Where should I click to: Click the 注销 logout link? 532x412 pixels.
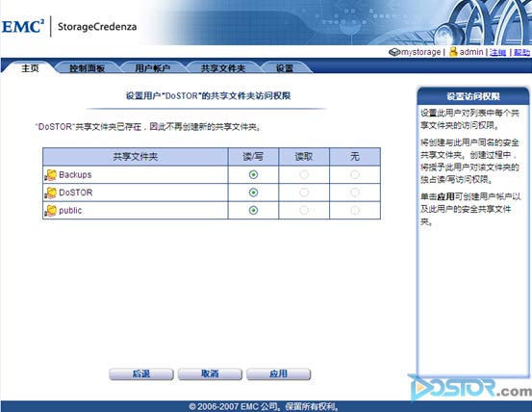pos(497,52)
